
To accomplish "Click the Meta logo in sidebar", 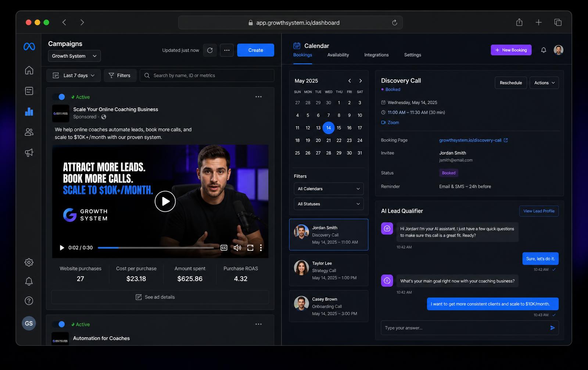I will [x=29, y=47].
